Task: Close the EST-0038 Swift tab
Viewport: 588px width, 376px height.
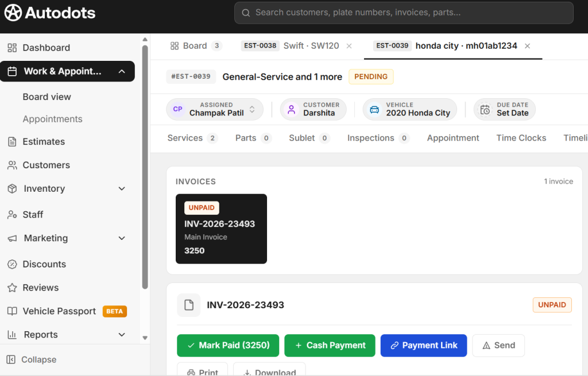Action: 349,45
